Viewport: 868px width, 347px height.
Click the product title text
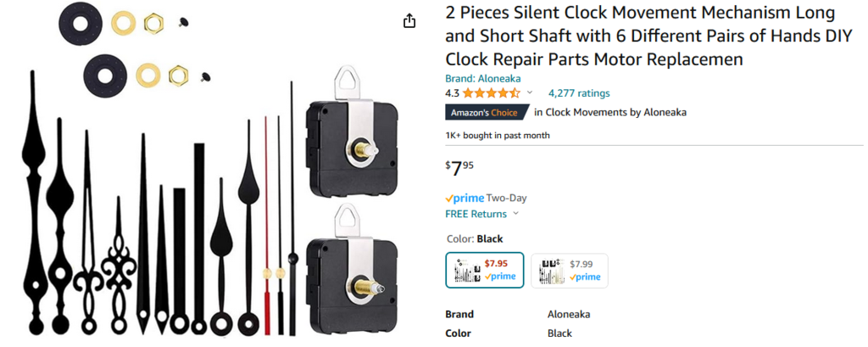pos(640,36)
